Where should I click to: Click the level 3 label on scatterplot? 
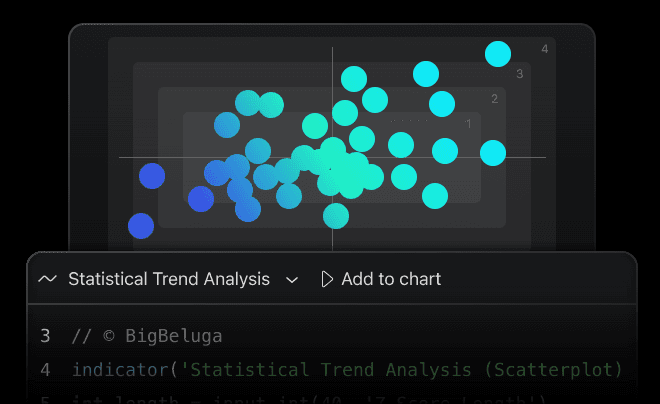[x=520, y=74]
